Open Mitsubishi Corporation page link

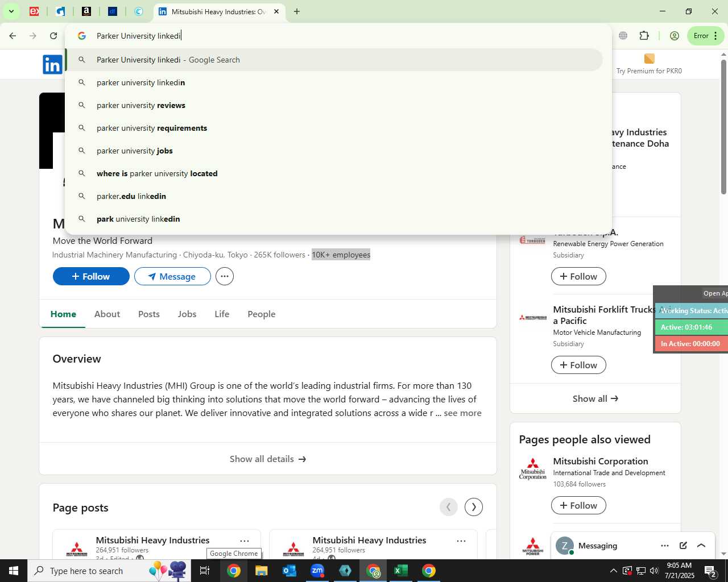pyautogui.click(x=601, y=461)
